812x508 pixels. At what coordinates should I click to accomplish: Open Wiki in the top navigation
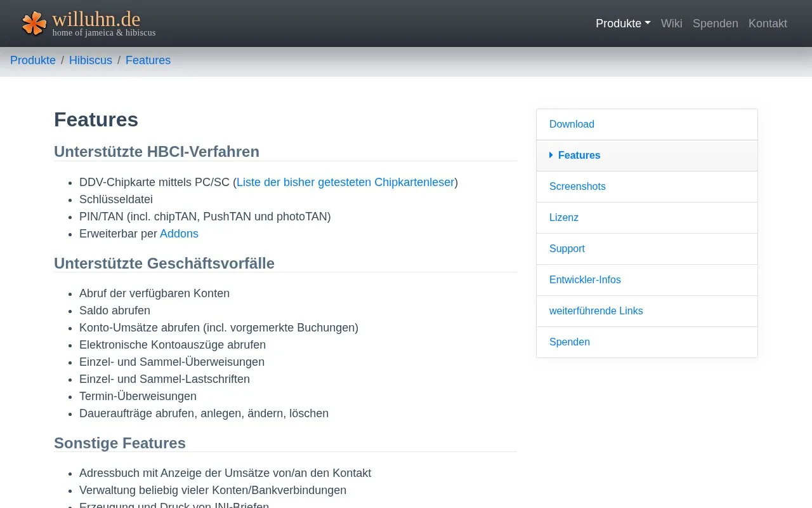[x=671, y=23]
